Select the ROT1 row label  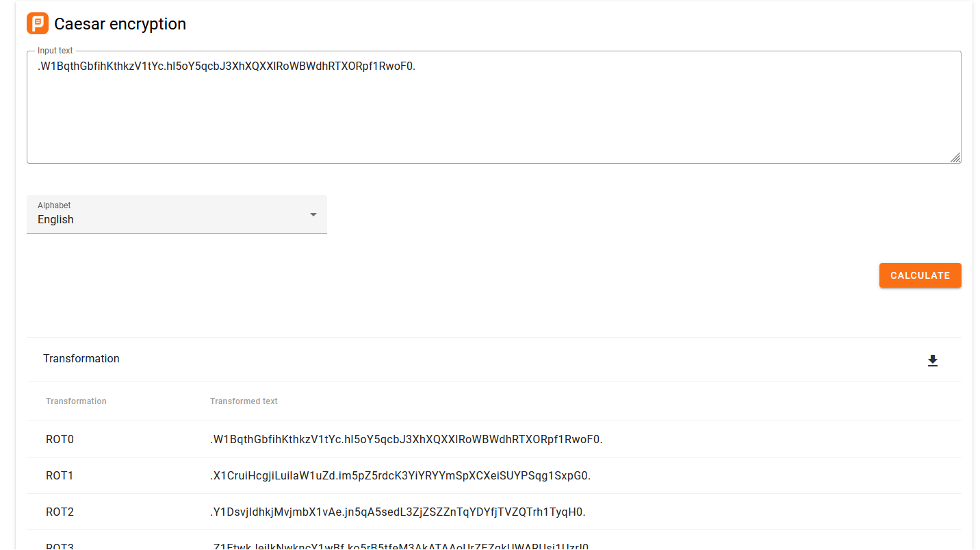(60, 475)
